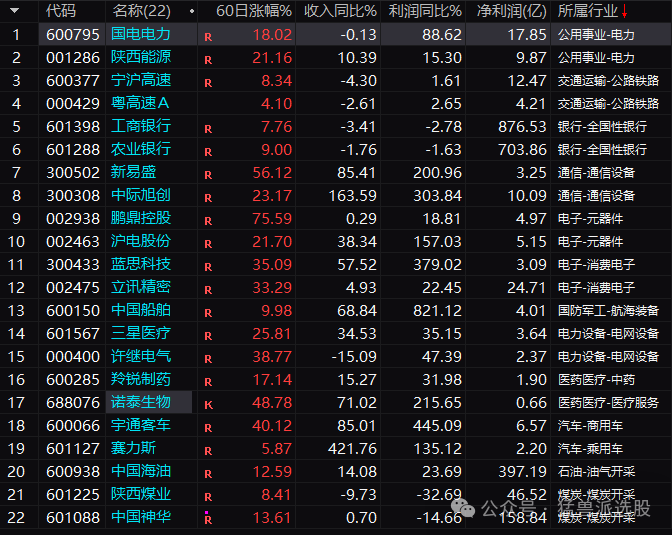Click stock code 601288

tap(73, 150)
